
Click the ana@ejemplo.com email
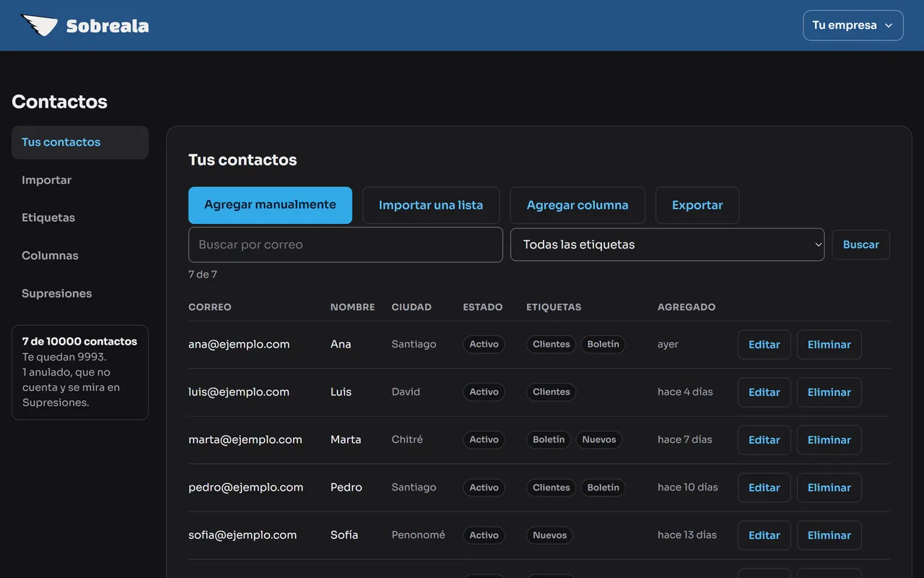[239, 344]
